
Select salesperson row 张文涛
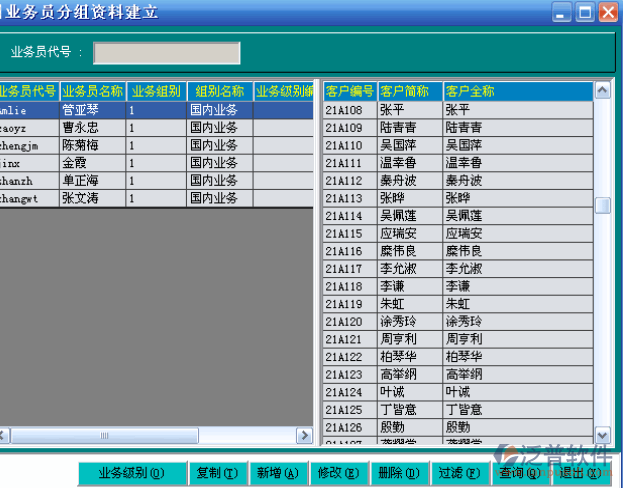tap(92, 198)
